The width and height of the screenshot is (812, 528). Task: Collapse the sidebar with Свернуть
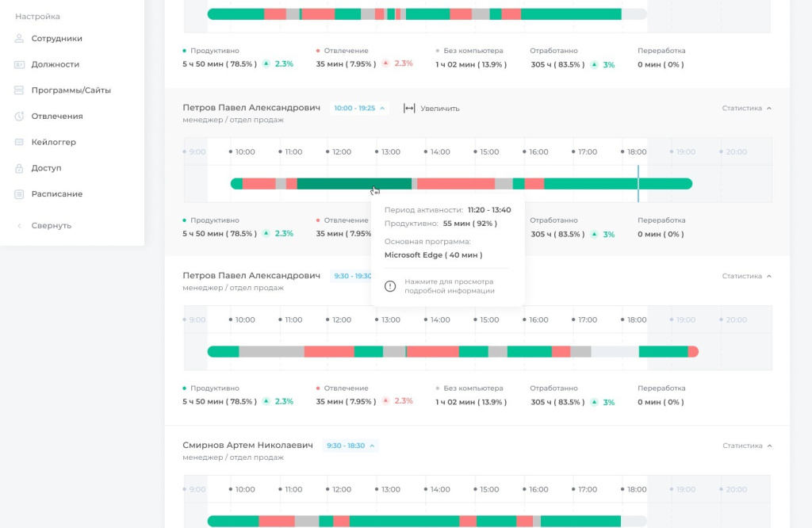click(x=52, y=226)
